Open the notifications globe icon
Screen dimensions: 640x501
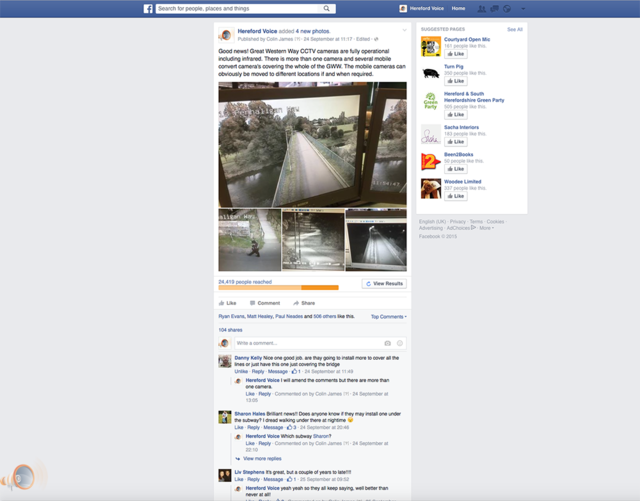(506, 8)
